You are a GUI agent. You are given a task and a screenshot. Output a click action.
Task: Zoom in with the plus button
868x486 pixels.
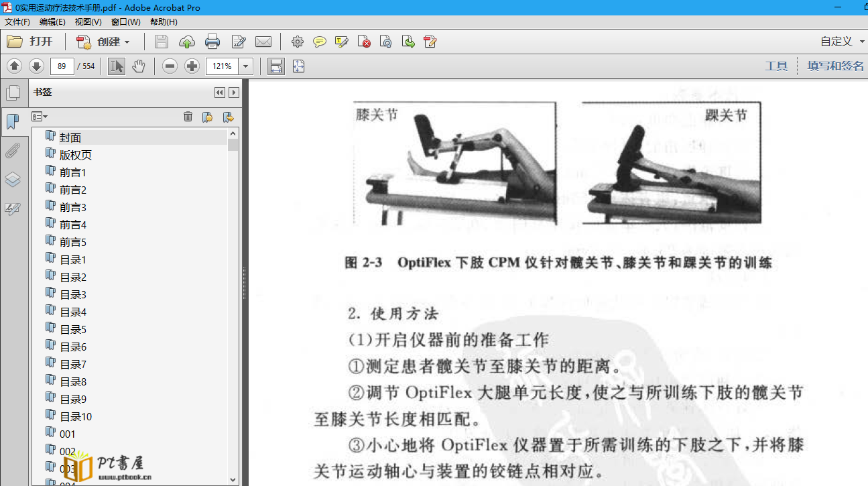click(x=192, y=66)
